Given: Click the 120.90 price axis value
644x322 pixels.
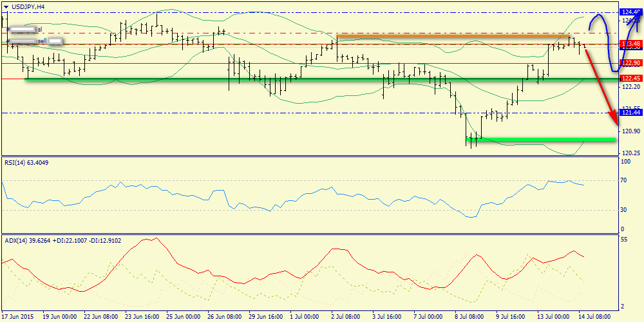Looking at the screenshot, I should tap(632, 131).
